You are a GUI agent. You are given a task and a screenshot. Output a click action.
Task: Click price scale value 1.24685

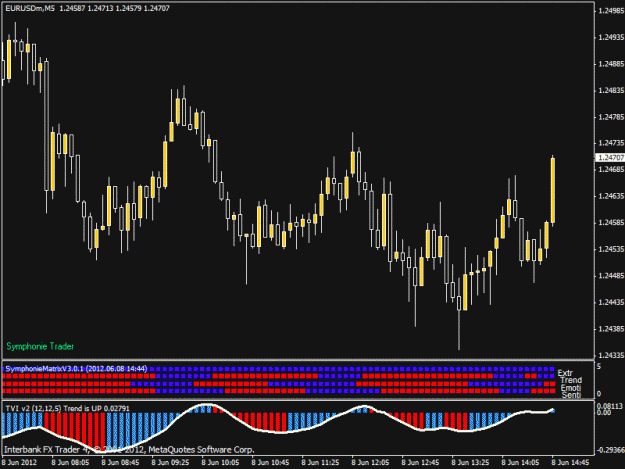click(x=611, y=169)
